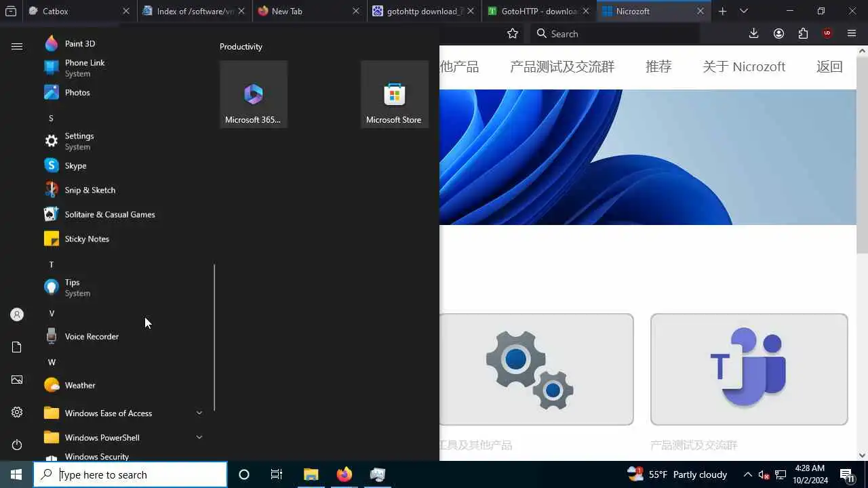Viewport: 868px width, 488px height.
Task: Open volume muted tray icon
Action: click(x=764, y=474)
